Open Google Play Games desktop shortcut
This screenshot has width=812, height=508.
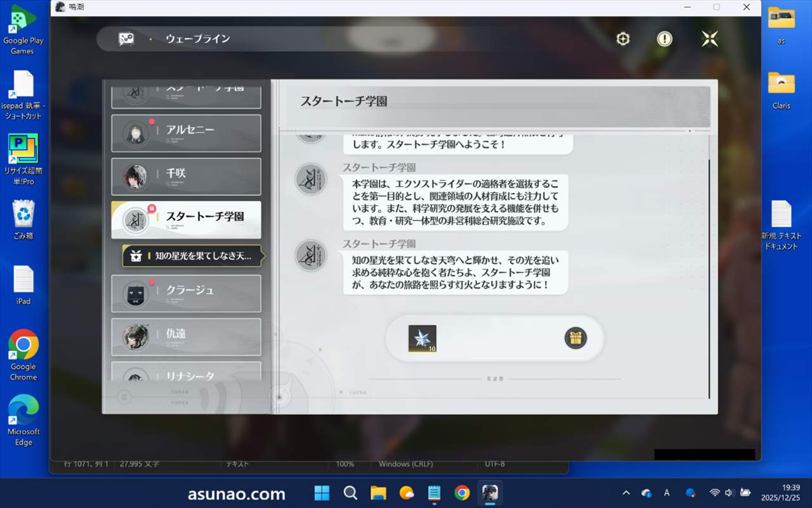(x=23, y=30)
